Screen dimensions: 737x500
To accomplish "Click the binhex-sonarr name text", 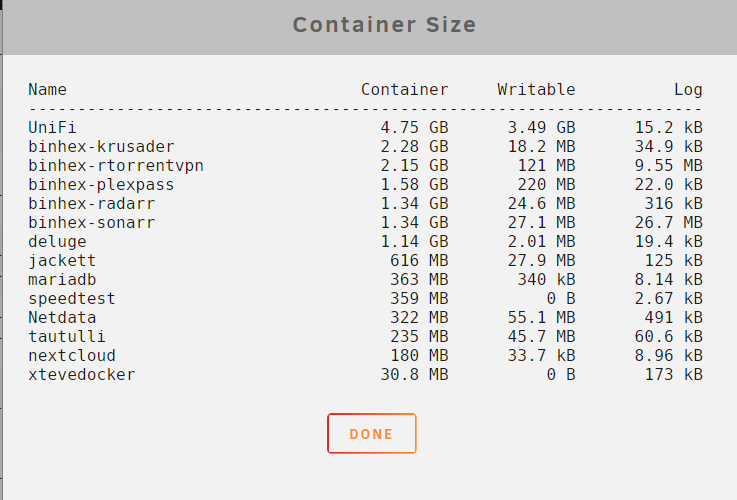I will click(91, 222).
